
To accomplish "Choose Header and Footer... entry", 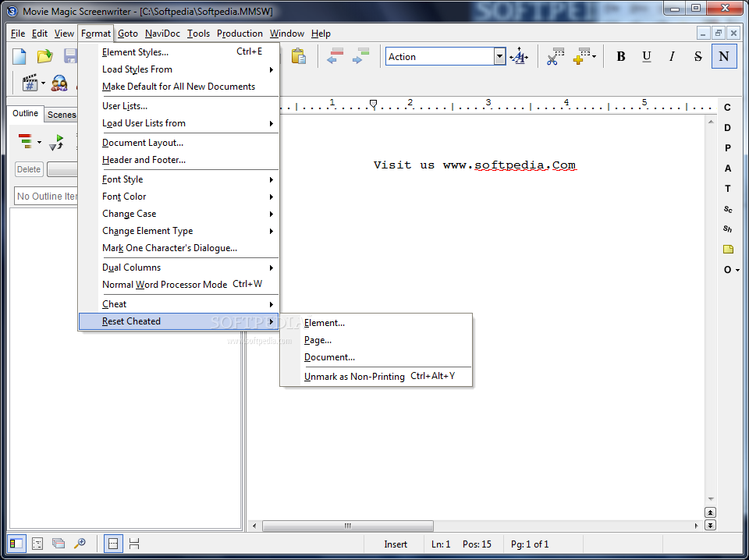I will coord(178,160).
